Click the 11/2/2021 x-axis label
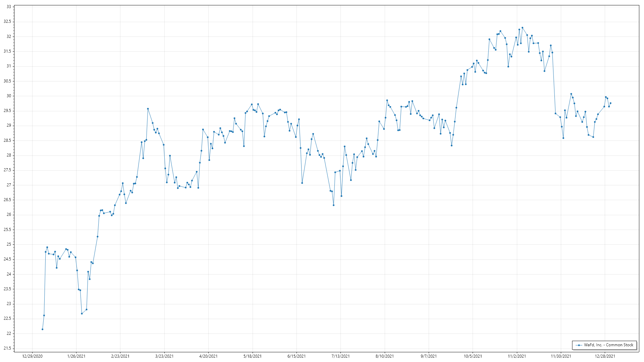The height and width of the screenshot is (362, 644). click(517, 356)
